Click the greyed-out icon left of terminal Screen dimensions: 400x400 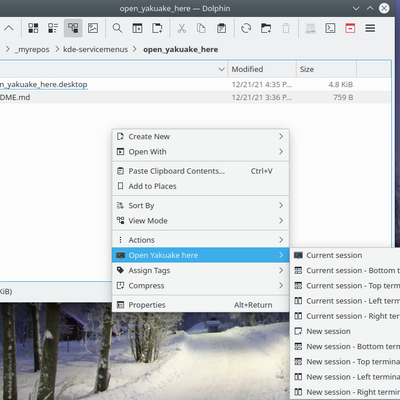(x=310, y=28)
